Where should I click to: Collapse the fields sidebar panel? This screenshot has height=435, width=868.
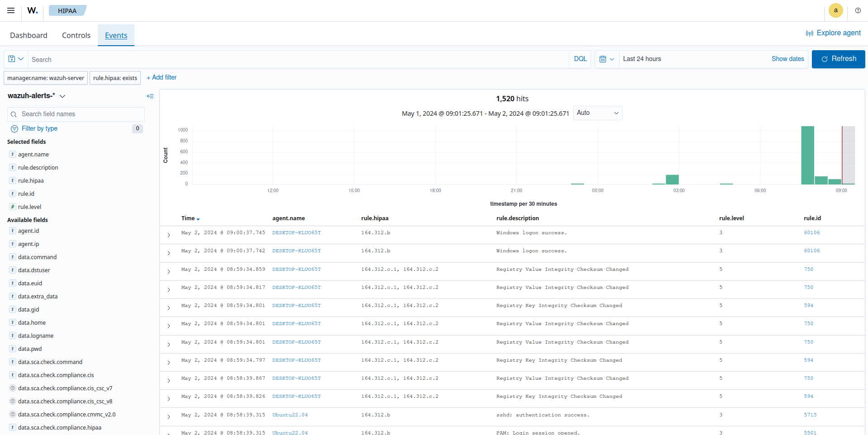(x=150, y=96)
